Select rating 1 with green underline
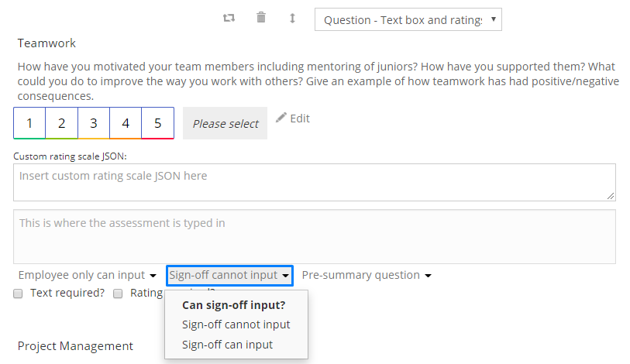The image size is (630, 364). [29, 123]
